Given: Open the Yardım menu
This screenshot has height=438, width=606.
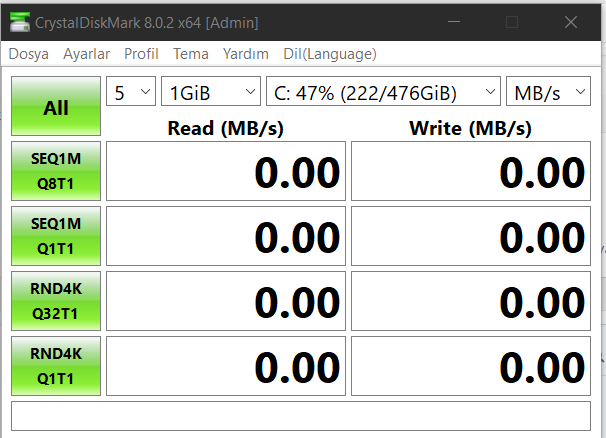Looking at the screenshot, I should pos(245,54).
